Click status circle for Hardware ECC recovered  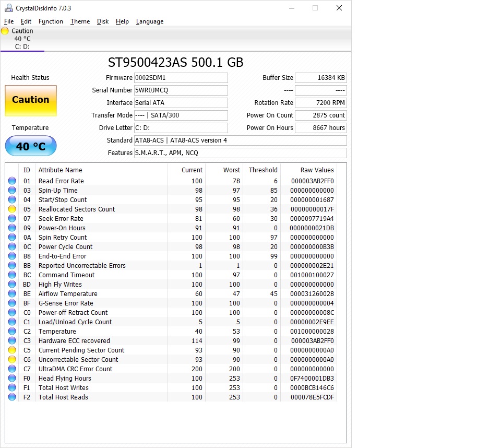(12, 340)
